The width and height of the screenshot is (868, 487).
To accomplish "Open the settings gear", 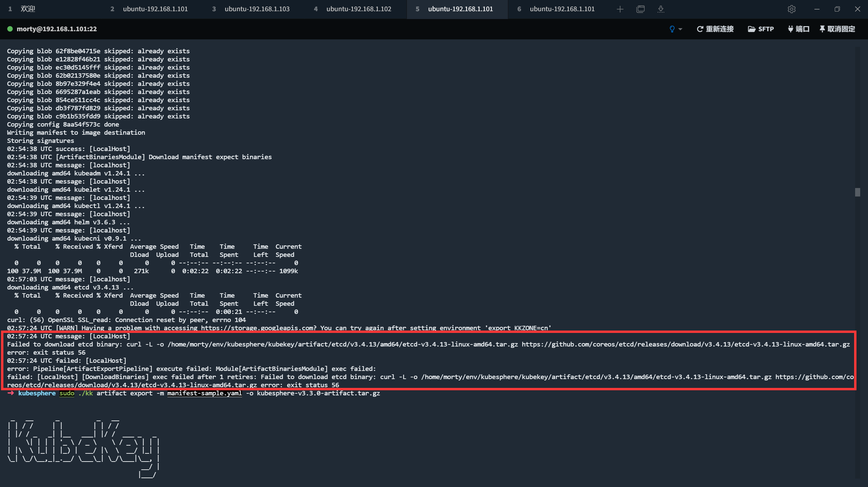I will coord(792,9).
